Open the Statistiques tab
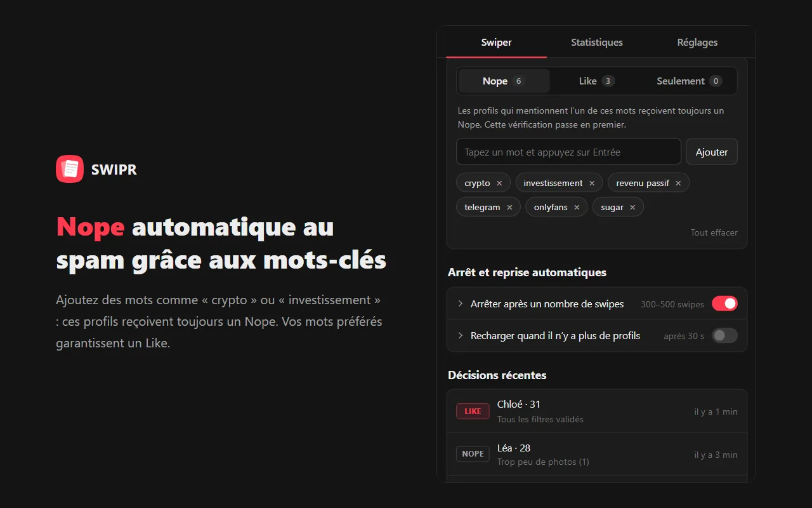 597,43
